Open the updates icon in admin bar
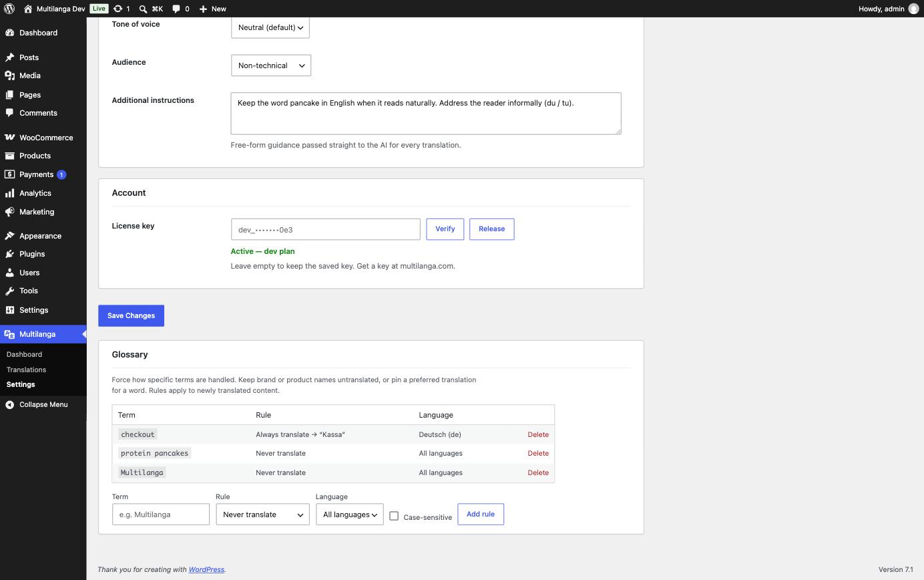 click(118, 9)
